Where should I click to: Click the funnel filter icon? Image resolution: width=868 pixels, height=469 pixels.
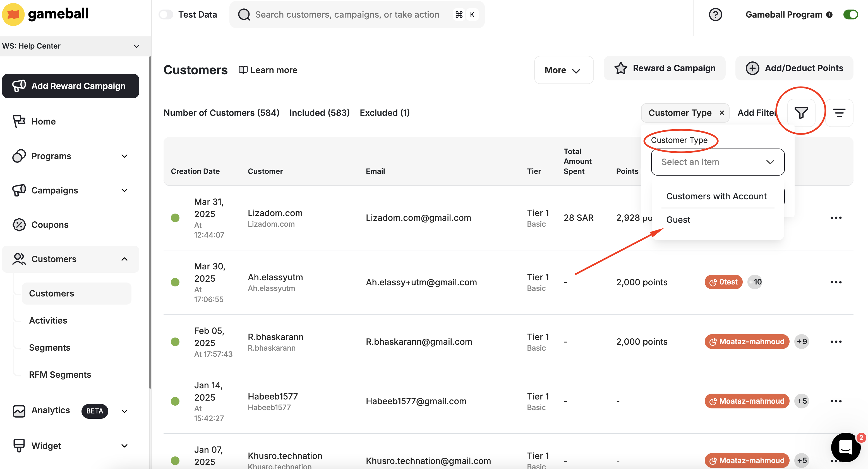coord(801,113)
